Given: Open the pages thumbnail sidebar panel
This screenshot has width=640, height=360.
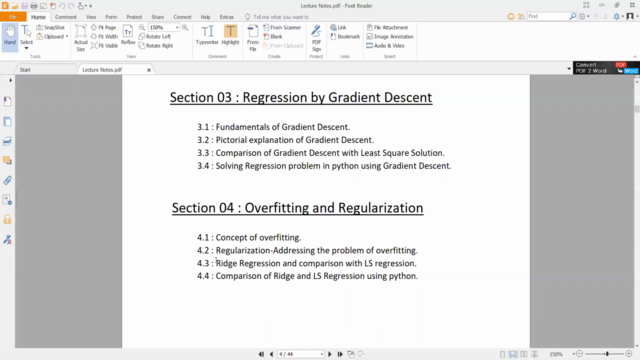Looking at the screenshot, I should coord(7,122).
